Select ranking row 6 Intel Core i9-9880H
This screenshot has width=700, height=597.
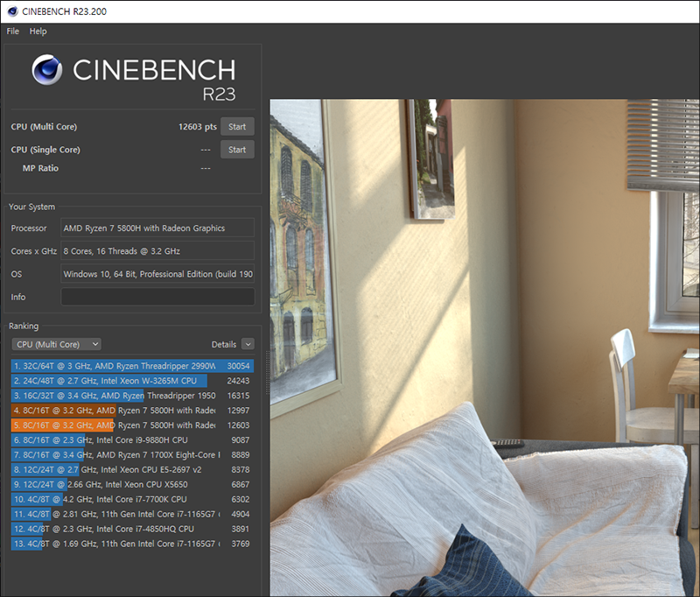pos(132,439)
